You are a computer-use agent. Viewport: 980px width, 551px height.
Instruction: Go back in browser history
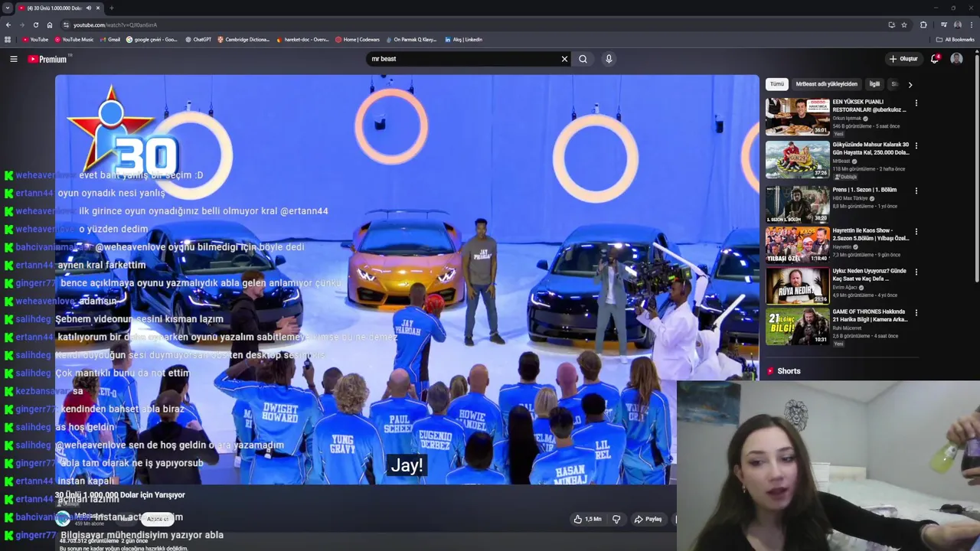pyautogui.click(x=8, y=24)
